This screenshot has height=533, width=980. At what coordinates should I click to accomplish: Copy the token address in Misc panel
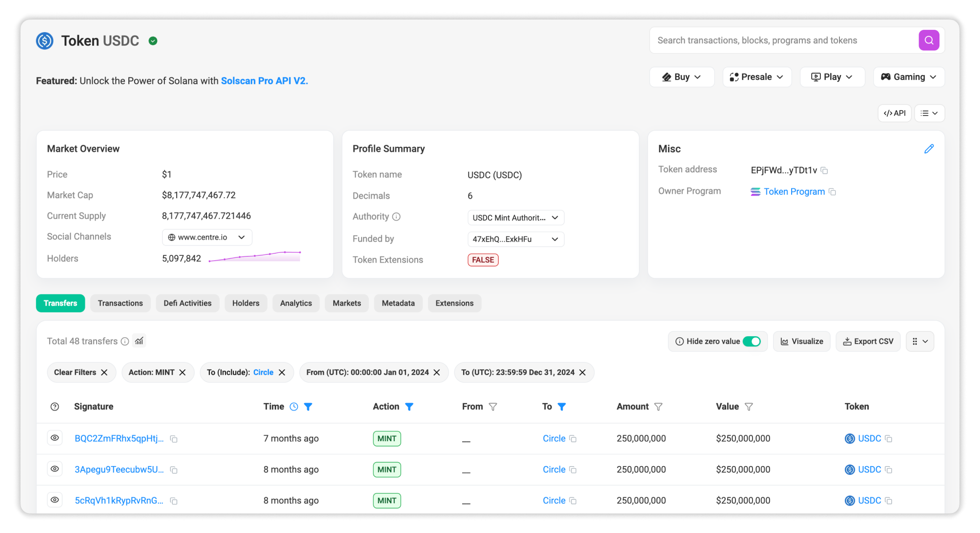tap(825, 170)
